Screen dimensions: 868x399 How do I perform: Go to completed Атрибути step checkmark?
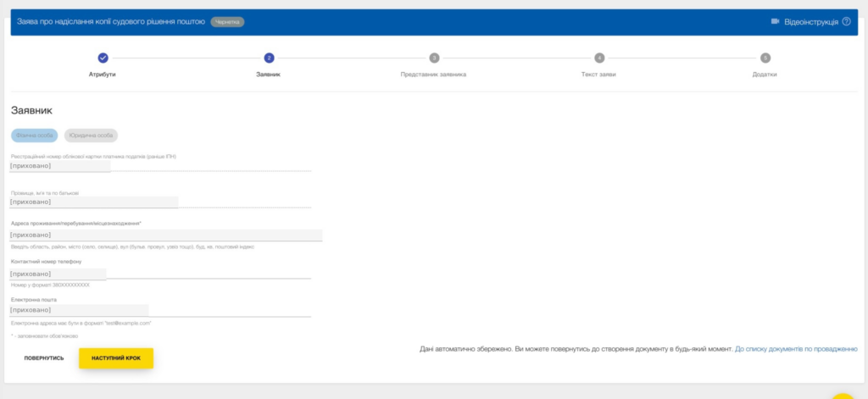(x=103, y=58)
